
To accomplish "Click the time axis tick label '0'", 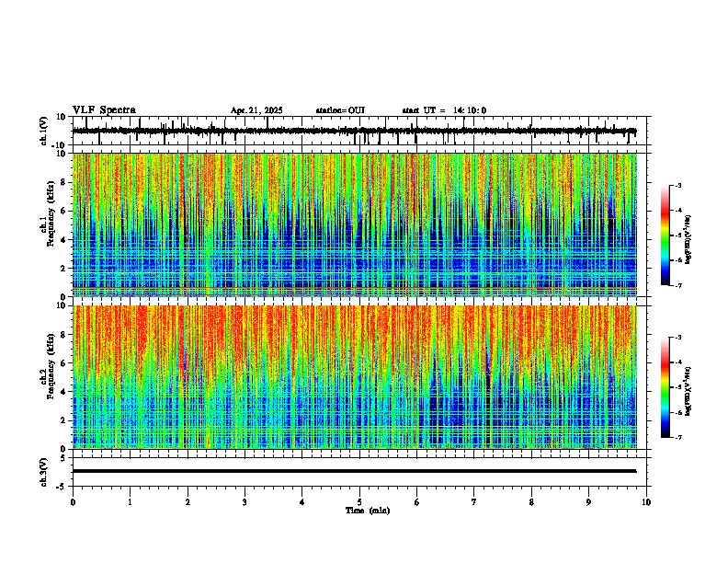I will coord(73,502).
